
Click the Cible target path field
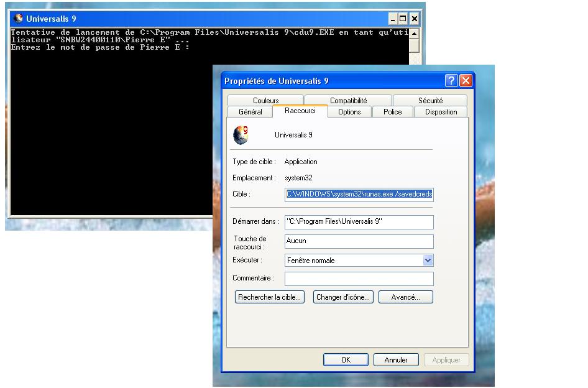coord(359,195)
